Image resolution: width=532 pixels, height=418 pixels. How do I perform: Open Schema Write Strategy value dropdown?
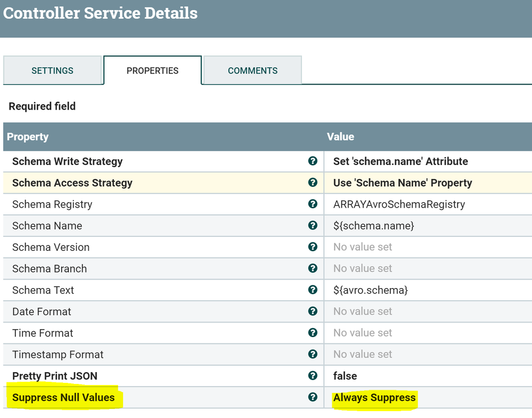[400, 161]
